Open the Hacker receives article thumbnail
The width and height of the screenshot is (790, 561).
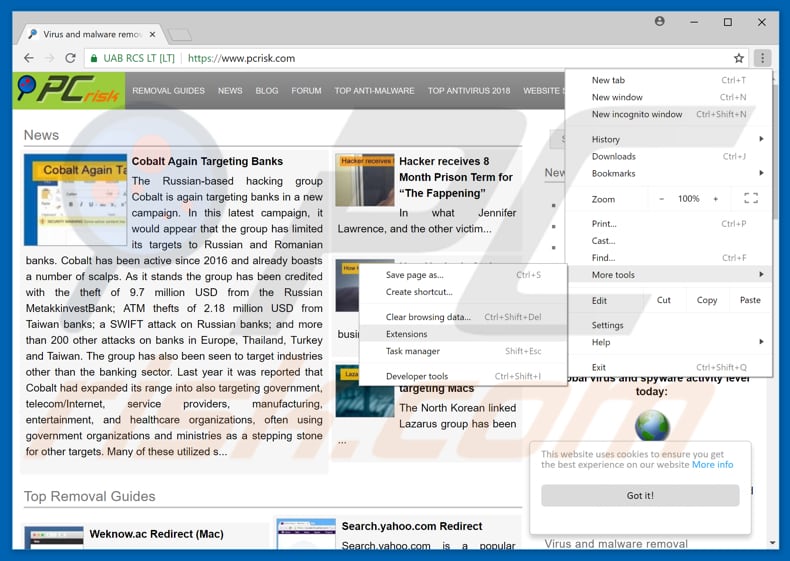click(365, 180)
